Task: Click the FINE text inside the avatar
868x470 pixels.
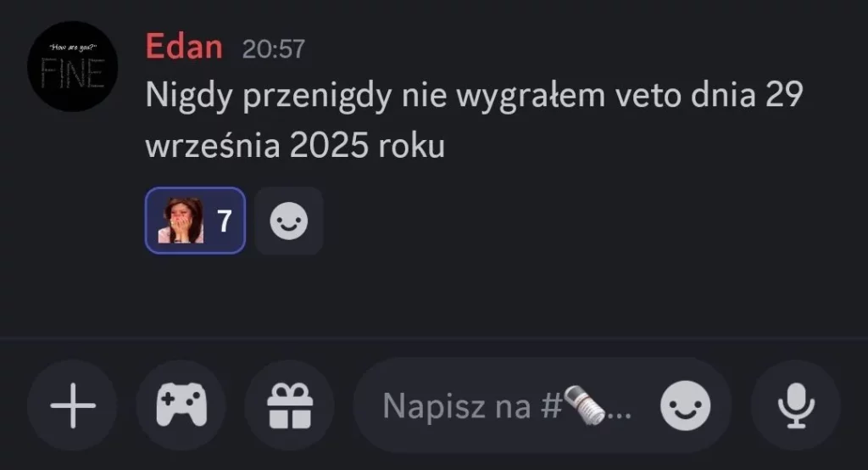Action: [73, 73]
